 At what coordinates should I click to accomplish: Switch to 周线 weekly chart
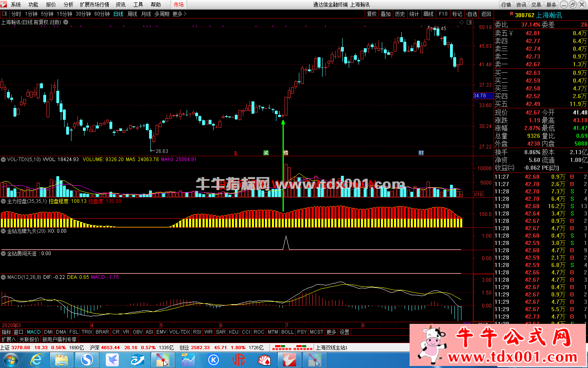132,14
